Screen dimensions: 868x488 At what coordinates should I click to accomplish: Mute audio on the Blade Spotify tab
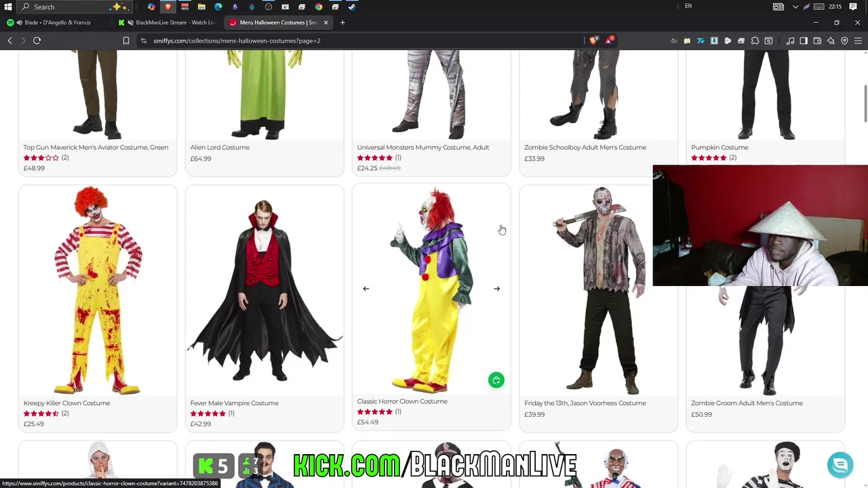(20, 22)
